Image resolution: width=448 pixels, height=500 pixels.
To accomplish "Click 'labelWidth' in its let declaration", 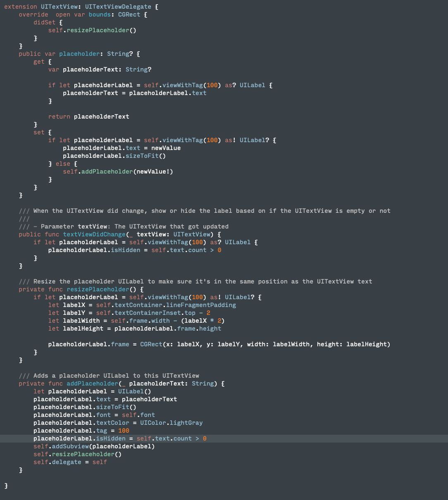I will 81,321.
